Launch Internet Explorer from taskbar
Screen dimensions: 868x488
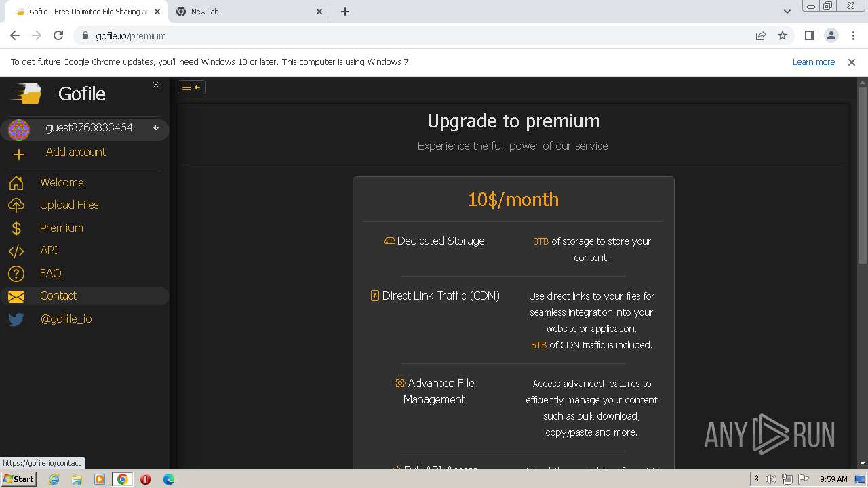pyautogui.click(x=54, y=479)
